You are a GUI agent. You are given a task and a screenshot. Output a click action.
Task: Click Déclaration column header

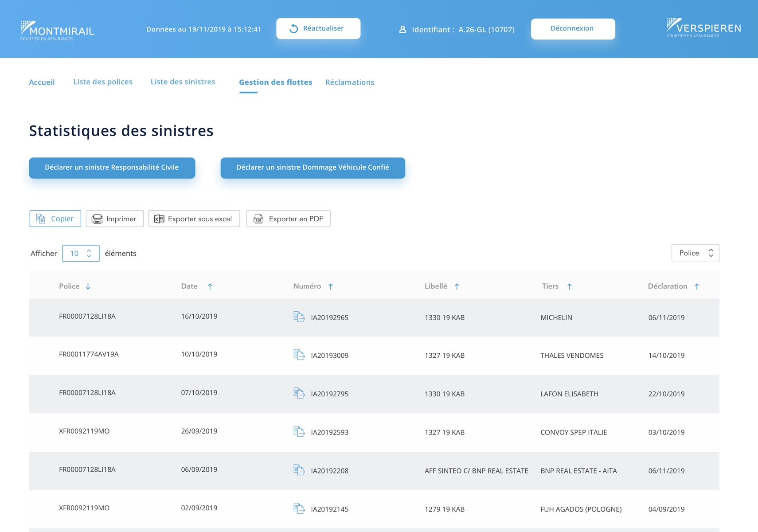(x=668, y=286)
